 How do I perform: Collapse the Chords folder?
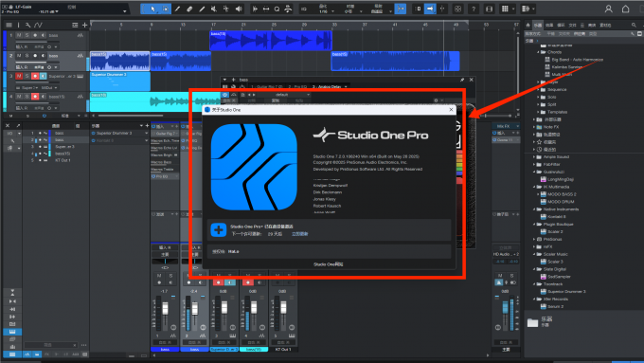click(538, 52)
